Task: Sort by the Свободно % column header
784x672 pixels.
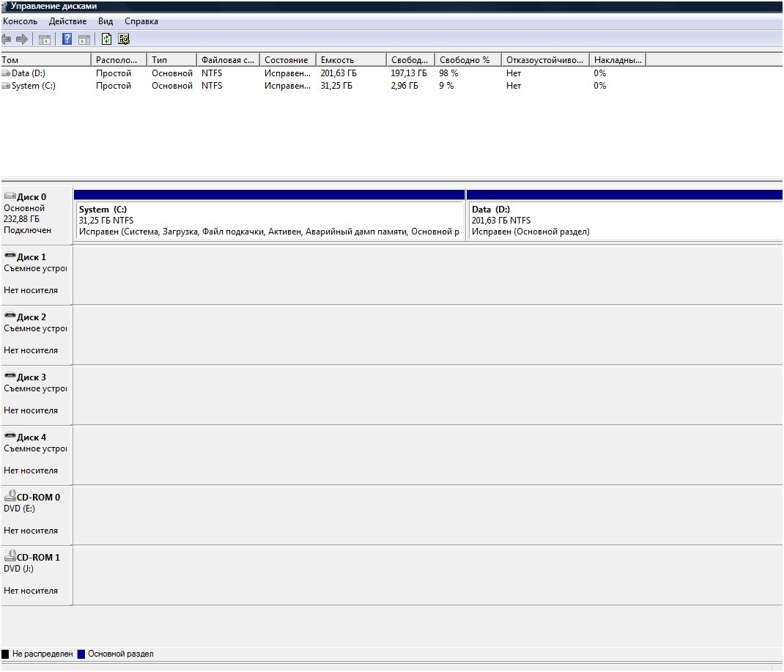Action: tap(468, 60)
